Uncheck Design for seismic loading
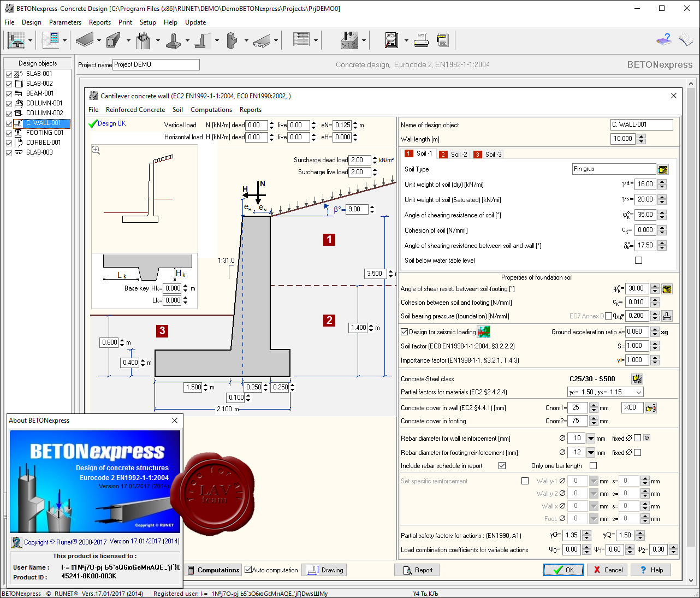 (405, 332)
